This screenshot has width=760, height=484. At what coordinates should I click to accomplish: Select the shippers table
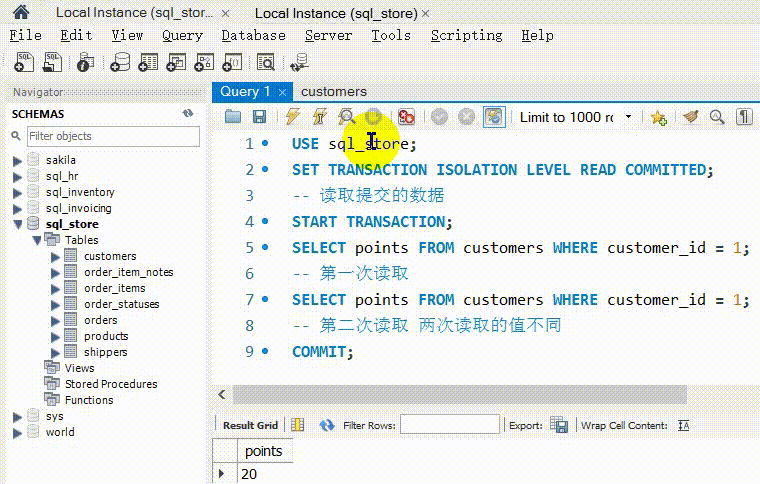pos(106,352)
